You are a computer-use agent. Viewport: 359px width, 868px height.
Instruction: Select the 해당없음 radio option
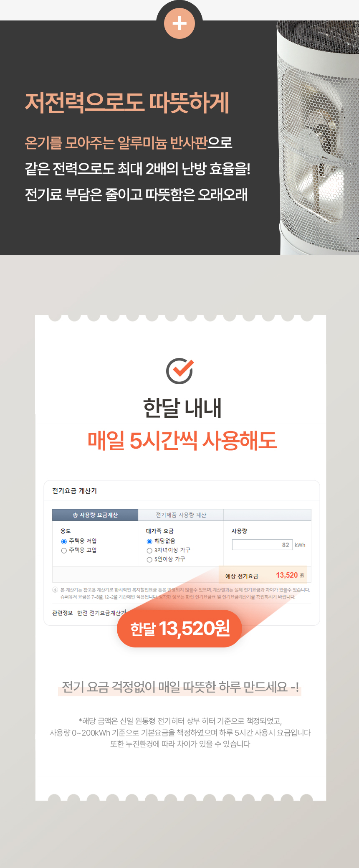149,541
